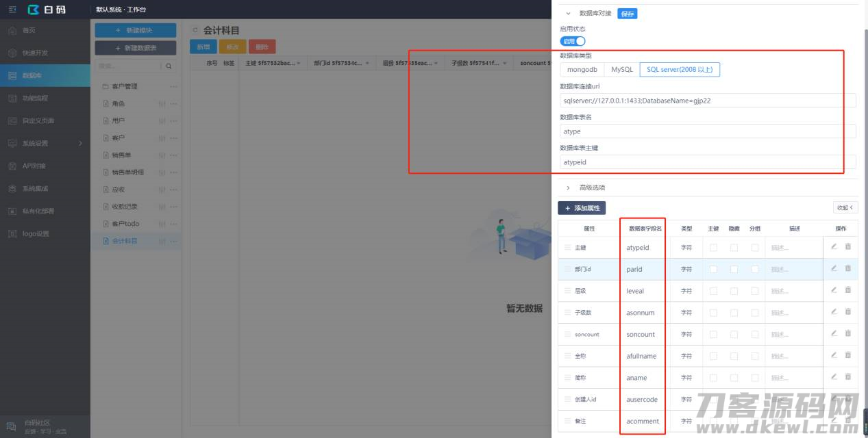This screenshot has width=868, height=438.
Task: Click the blue 新增 button
Action: click(203, 47)
